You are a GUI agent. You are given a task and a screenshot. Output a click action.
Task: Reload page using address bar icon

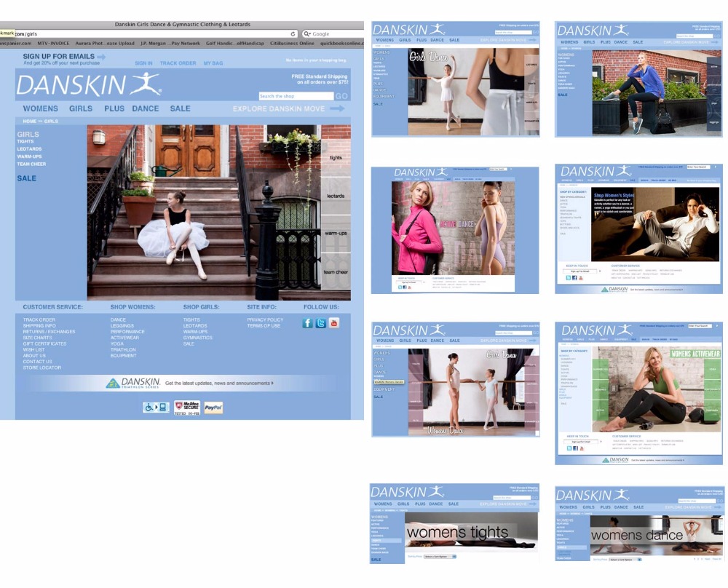pos(293,34)
